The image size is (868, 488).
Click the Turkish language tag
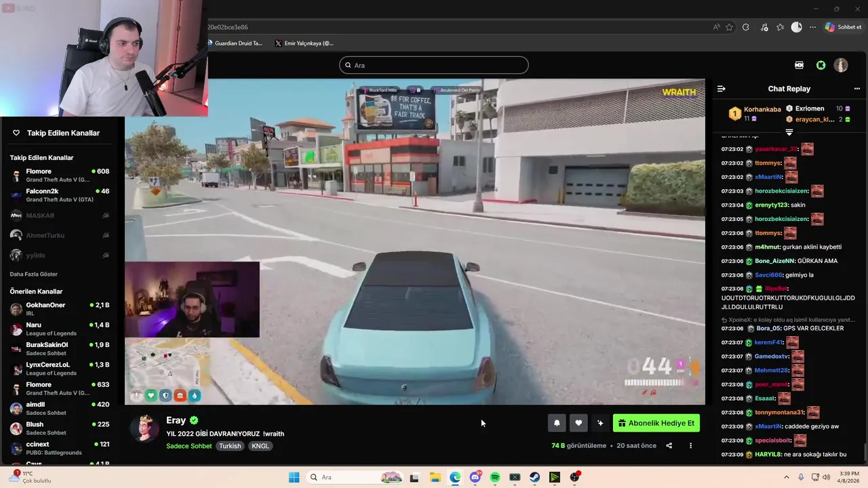(230, 446)
